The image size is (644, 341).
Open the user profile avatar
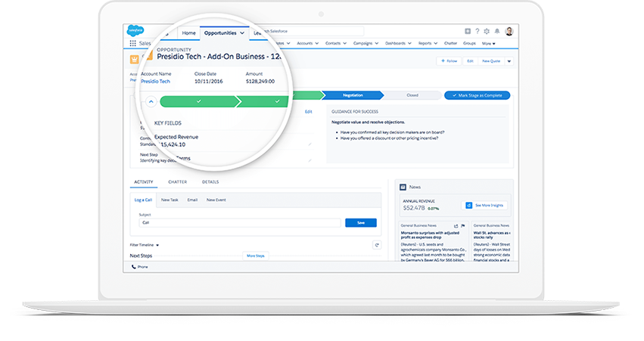point(509,31)
